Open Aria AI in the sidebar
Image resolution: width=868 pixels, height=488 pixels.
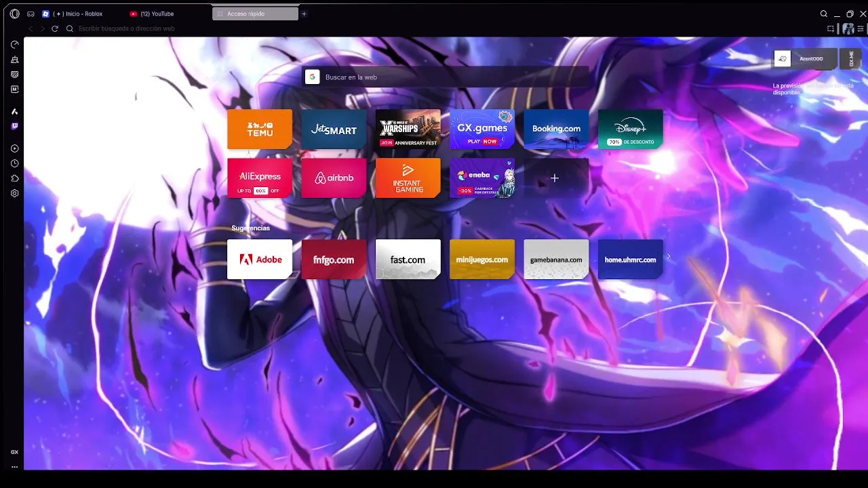(x=14, y=111)
